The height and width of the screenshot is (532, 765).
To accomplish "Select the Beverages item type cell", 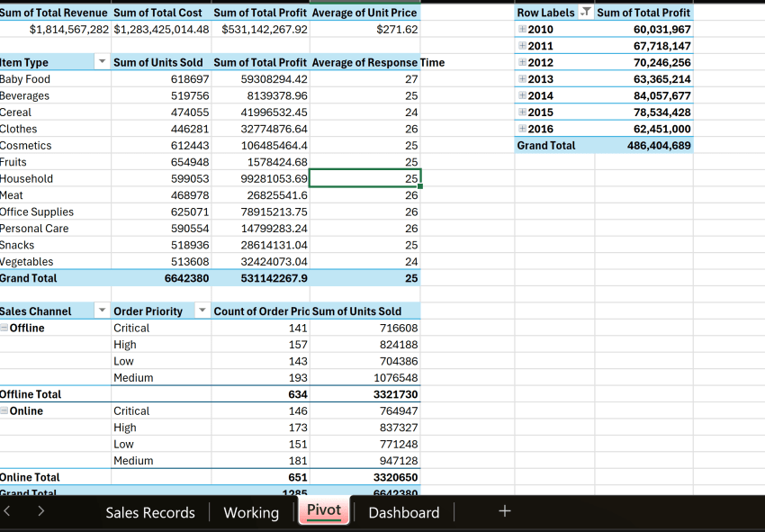I will 55,95.
